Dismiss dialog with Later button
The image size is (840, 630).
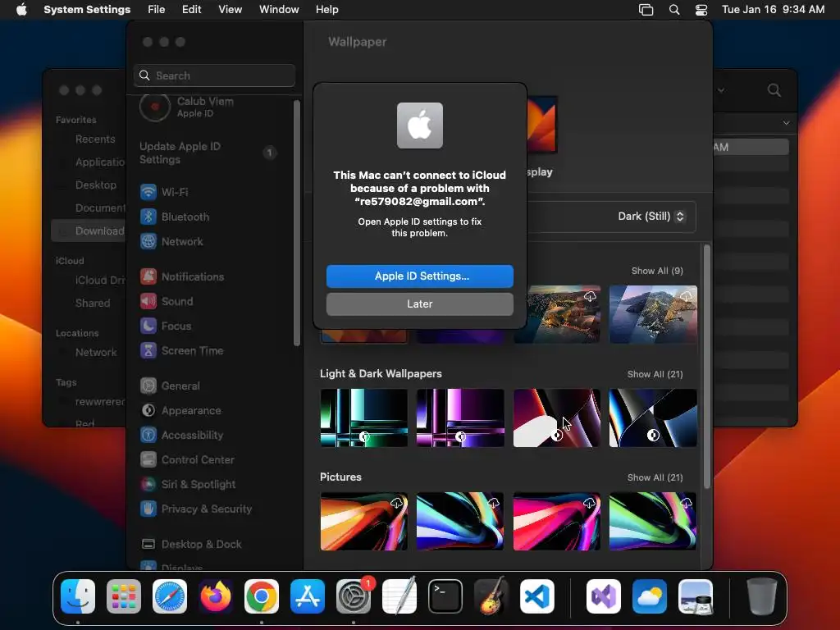420,304
